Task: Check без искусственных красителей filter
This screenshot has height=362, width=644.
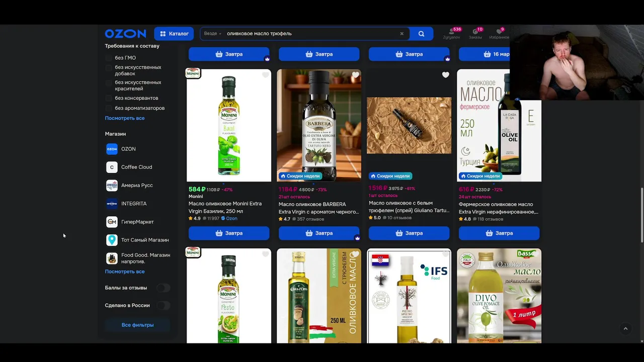Action: click(109, 82)
